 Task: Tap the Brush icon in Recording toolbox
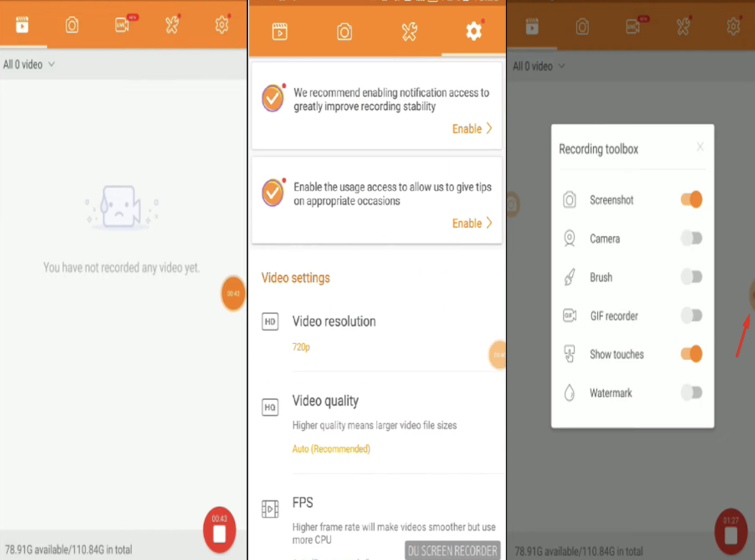pos(569,277)
